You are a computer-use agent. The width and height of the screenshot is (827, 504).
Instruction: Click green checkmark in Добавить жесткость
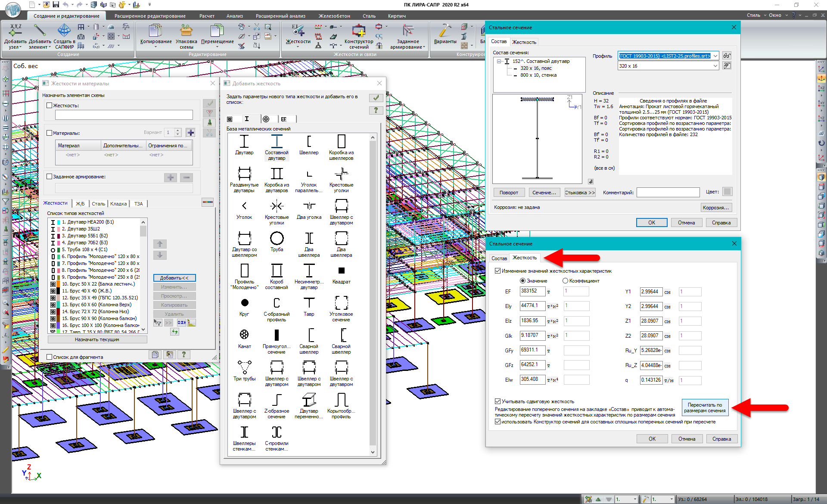pos(376,98)
